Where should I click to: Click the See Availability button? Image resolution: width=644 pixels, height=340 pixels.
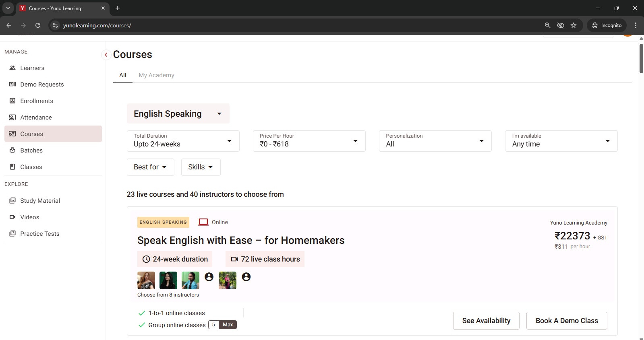(x=486, y=321)
